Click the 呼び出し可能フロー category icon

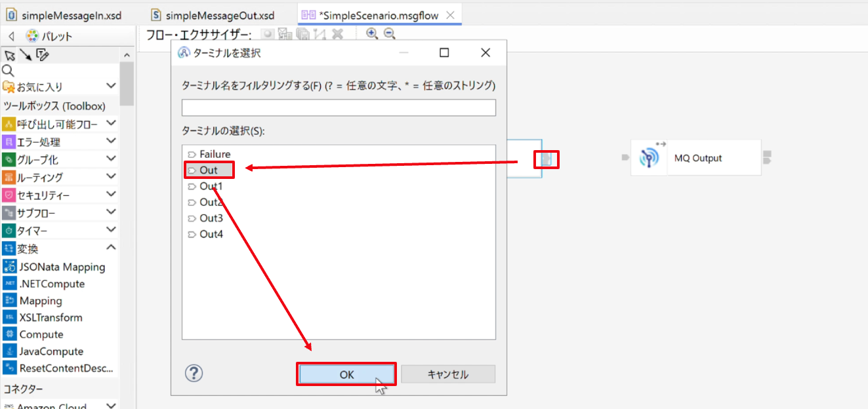coord(9,124)
